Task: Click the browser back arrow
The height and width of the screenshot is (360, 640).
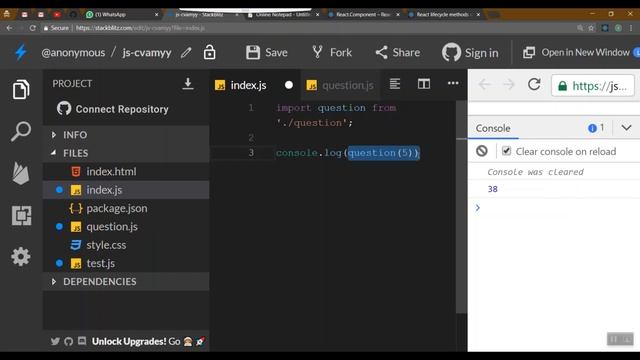Action: (9, 28)
